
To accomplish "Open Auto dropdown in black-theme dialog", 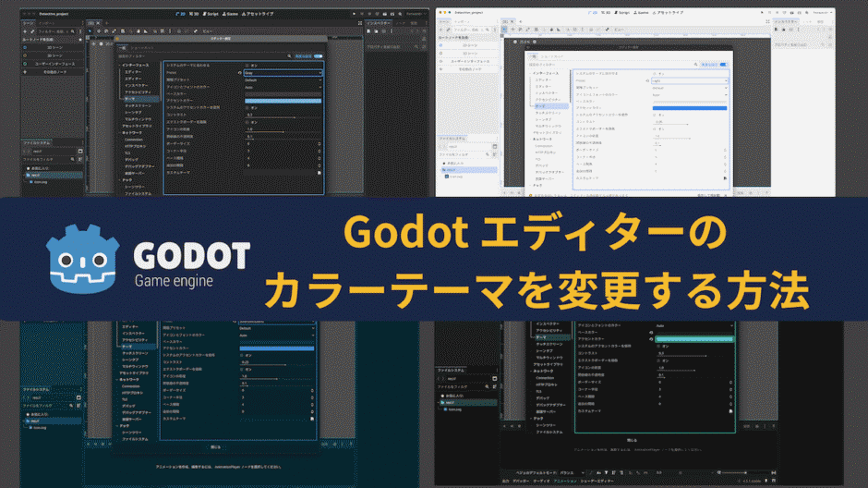I will click(x=694, y=325).
